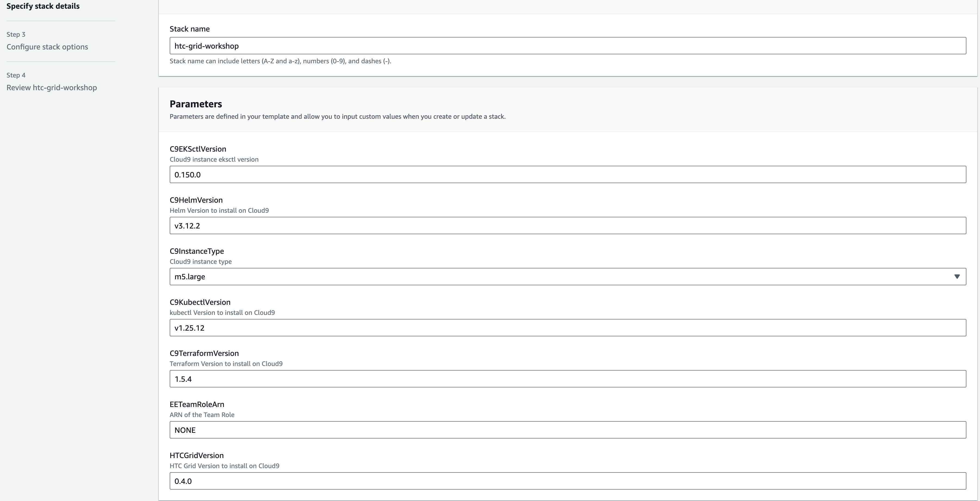Click the EETeamRoleArn parameter label
This screenshot has height=501, width=980.
click(x=197, y=404)
